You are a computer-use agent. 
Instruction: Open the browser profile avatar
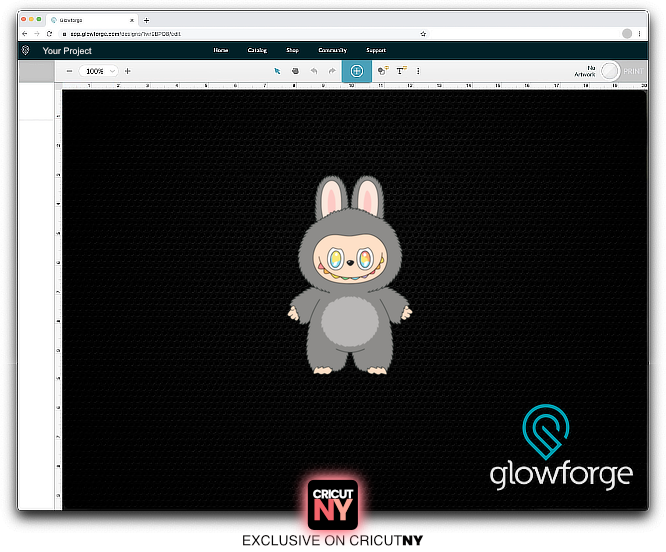[627, 34]
